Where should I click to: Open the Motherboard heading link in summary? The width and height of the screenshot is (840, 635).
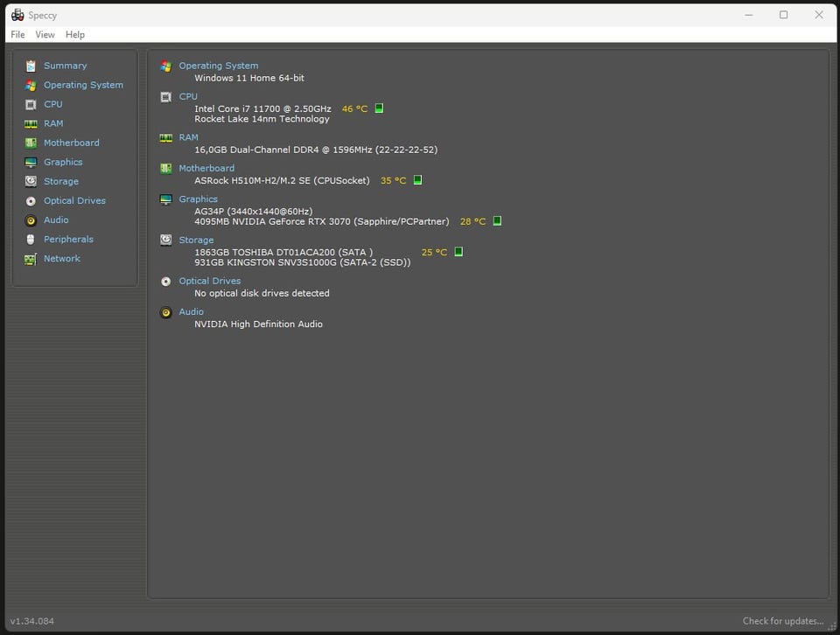point(206,168)
